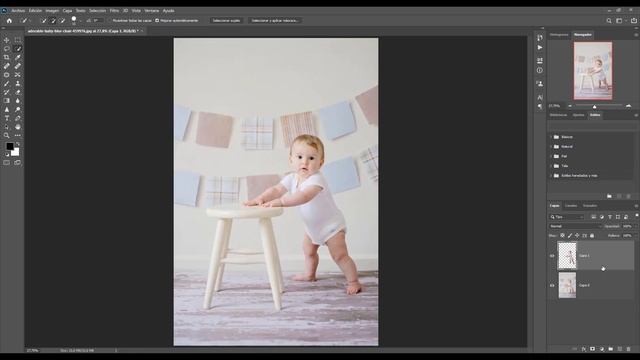
Task: Select the Gradient tool
Action: (x=7, y=101)
